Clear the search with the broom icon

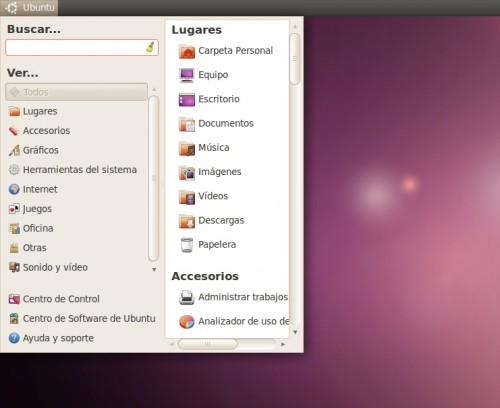[x=150, y=47]
